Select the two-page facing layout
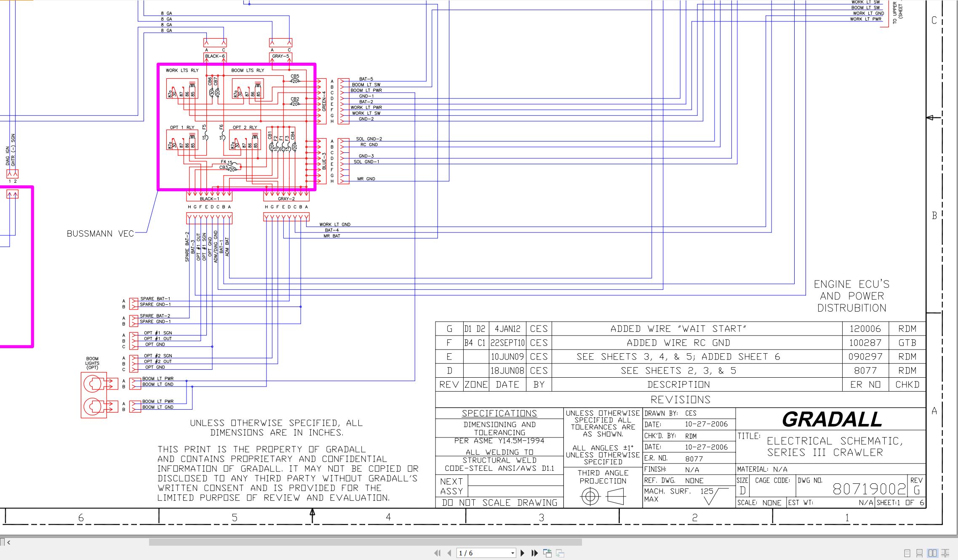Viewport: 958px width, 560px height. pyautogui.click(x=932, y=553)
